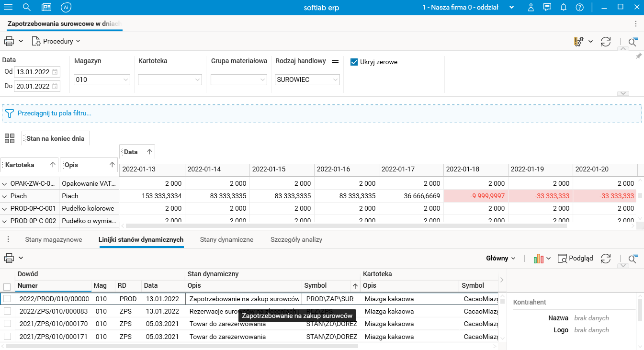Open the chart icon in lower toolbar
This screenshot has width=644, height=350.
[539, 259]
